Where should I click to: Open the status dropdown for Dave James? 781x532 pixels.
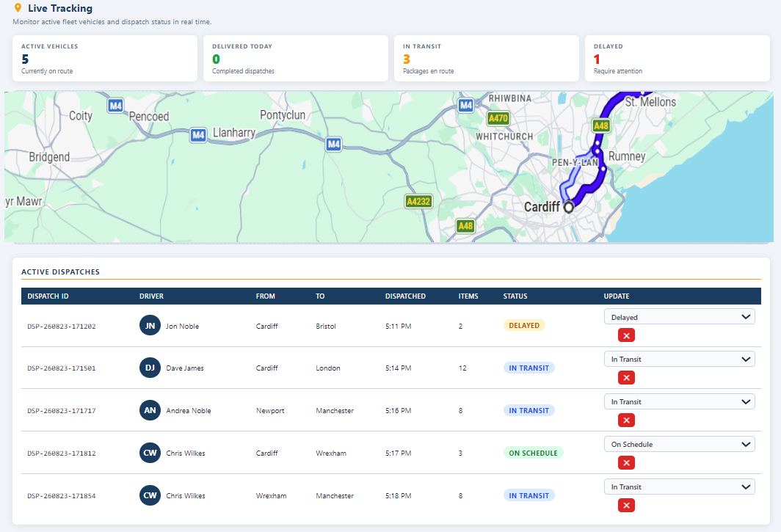(x=680, y=359)
